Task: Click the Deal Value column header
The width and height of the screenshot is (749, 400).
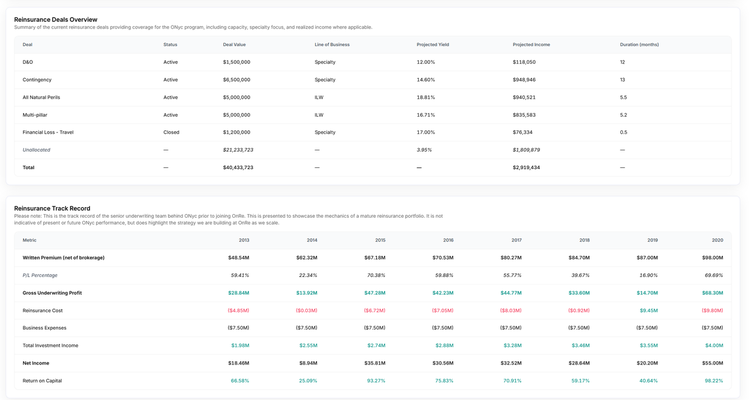Action: coord(234,45)
